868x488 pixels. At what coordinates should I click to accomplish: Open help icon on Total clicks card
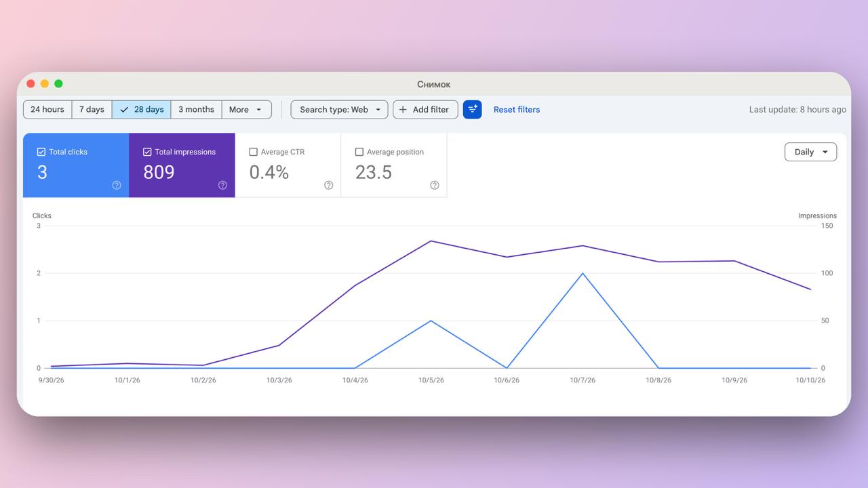117,185
